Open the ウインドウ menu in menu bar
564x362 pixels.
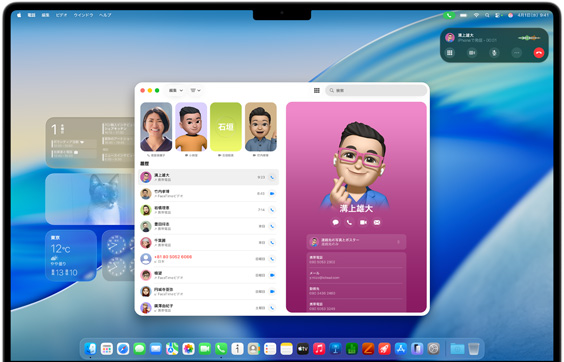point(83,15)
